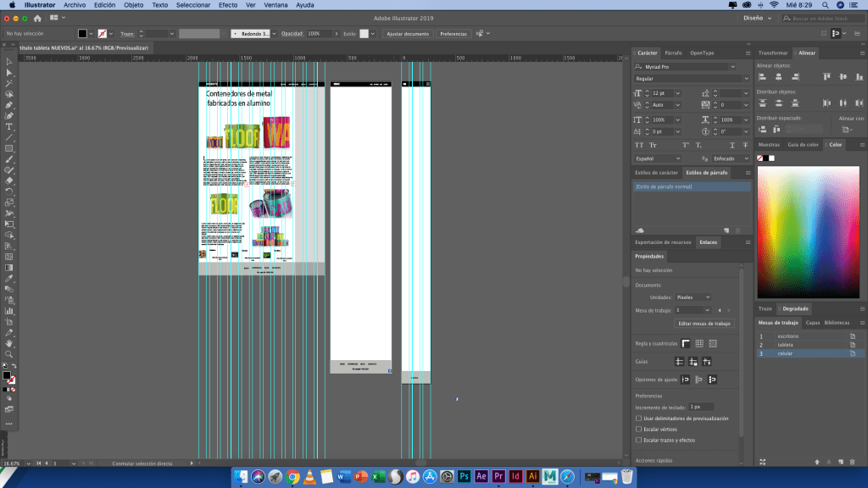Check the Escalar vértices option
This screenshot has height=488, width=868.
(x=638, y=430)
